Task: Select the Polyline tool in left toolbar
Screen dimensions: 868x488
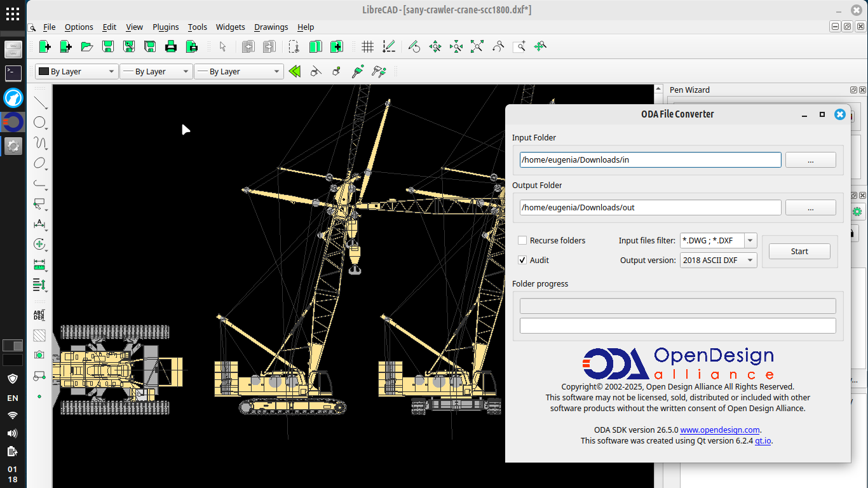Action: click(x=40, y=184)
